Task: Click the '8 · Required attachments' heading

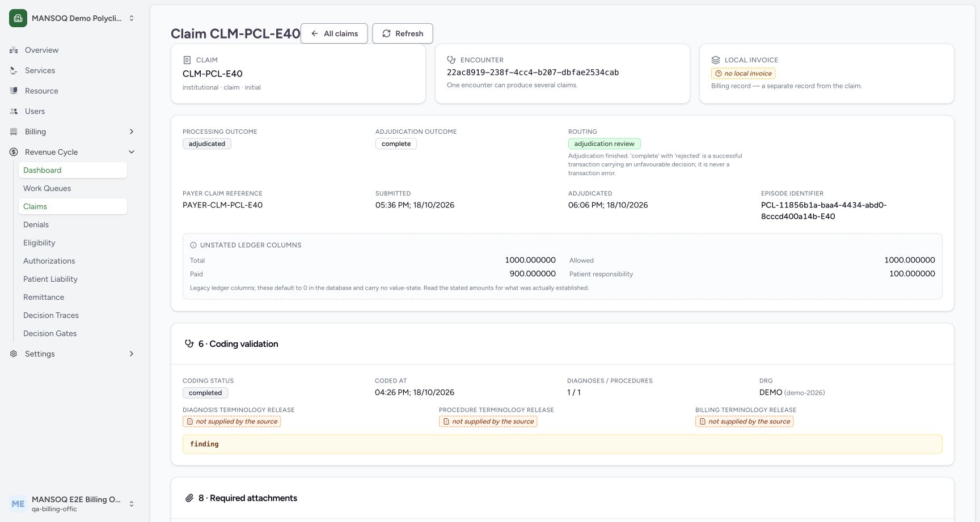Action: (248, 498)
